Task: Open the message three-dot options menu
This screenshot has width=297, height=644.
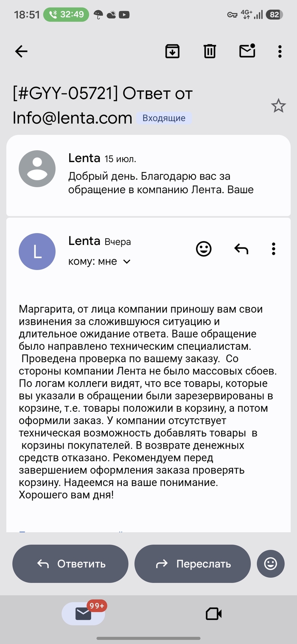Action: tap(274, 249)
